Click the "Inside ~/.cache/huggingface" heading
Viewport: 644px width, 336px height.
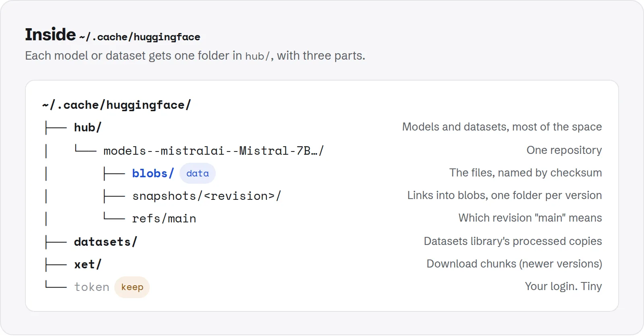point(113,35)
